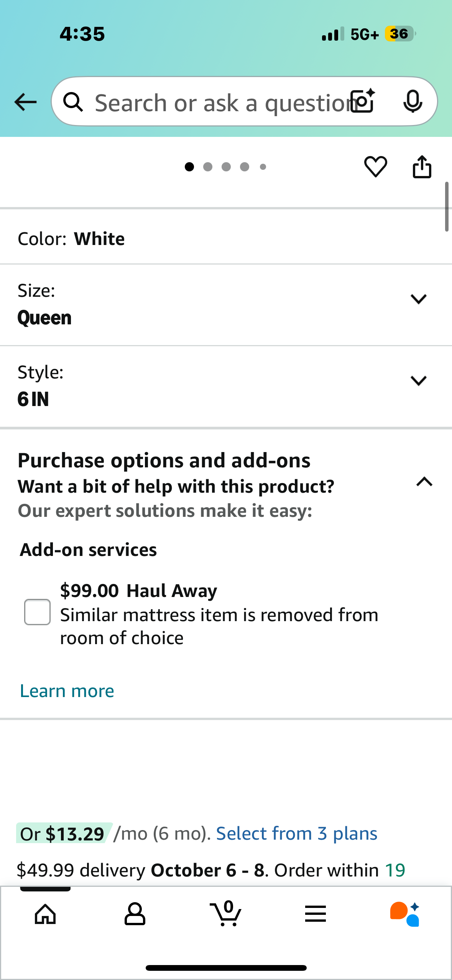The height and width of the screenshot is (980, 452).
Task: Jump to fourth image carousel dot
Action: tap(245, 167)
